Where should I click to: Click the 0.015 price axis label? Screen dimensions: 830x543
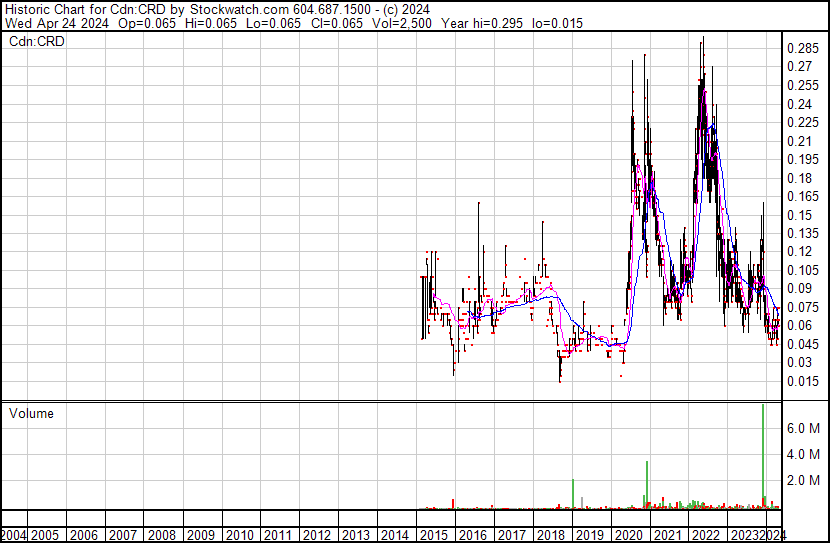(803, 382)
